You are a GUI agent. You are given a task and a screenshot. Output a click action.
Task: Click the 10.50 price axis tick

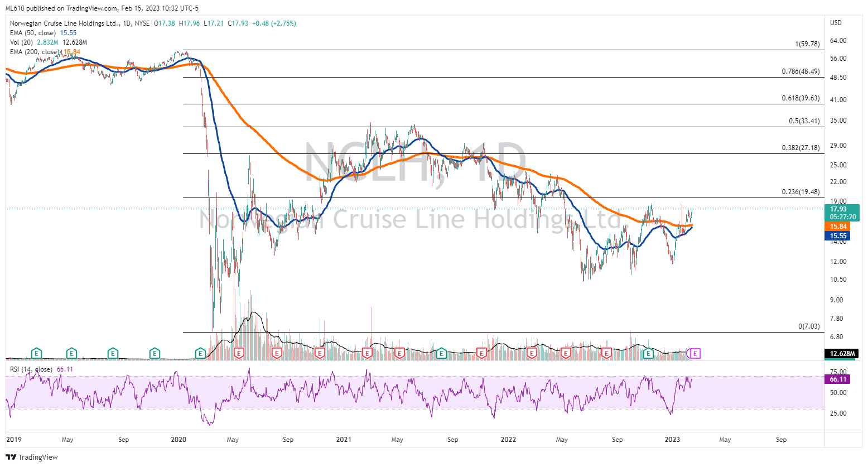[838, 280]
